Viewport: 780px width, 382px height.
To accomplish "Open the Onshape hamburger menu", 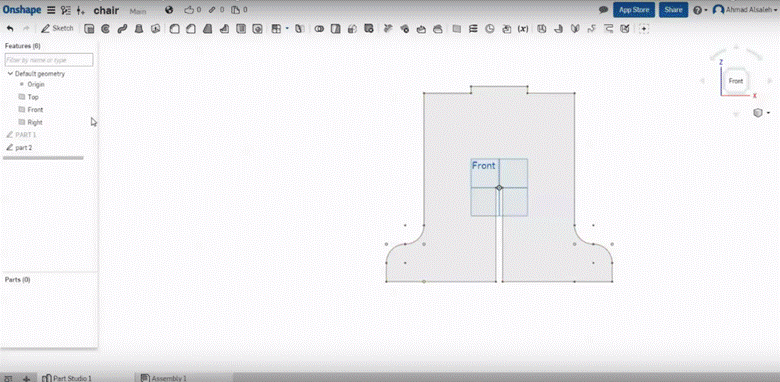I will pos(51,10).
